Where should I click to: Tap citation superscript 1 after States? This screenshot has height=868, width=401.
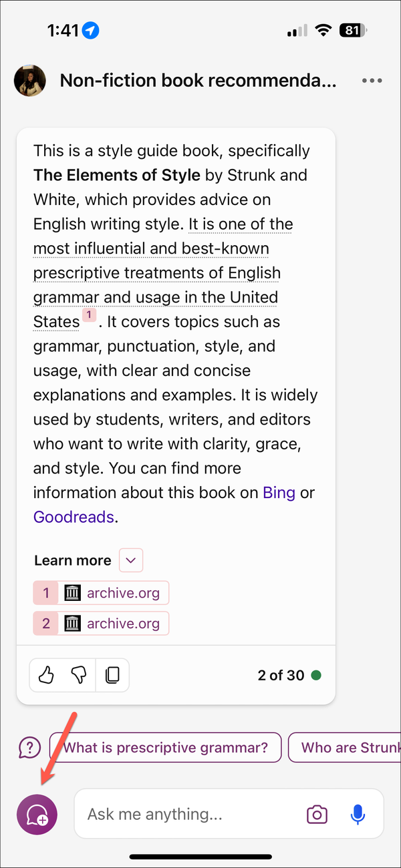pyautogui.click(x=90, y=316)
